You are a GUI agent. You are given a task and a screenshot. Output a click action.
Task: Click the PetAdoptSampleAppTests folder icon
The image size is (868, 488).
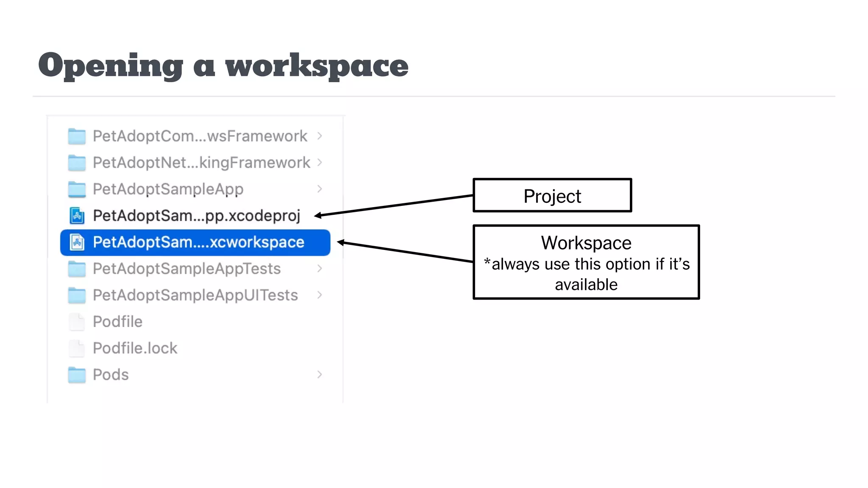click(x=77, y=269)
